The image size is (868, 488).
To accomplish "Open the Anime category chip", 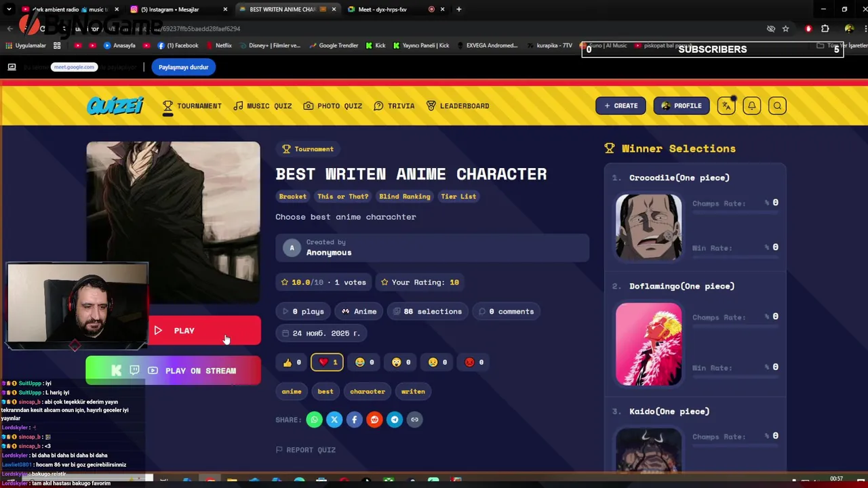I will tap(359, 312).
